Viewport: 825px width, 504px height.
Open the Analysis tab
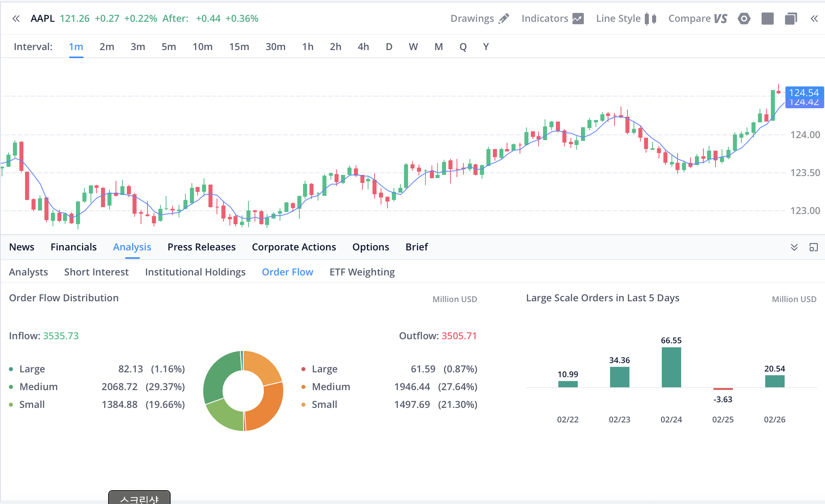[x=132, y=247]
